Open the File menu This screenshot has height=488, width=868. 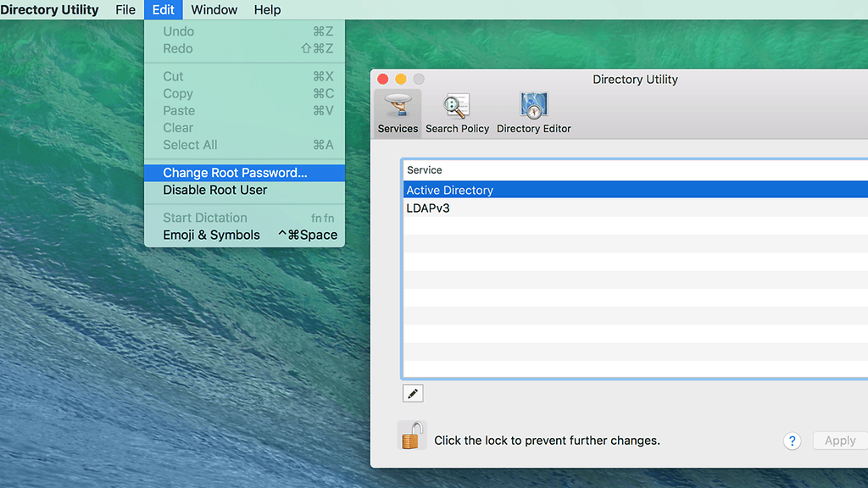pos(125,10)
